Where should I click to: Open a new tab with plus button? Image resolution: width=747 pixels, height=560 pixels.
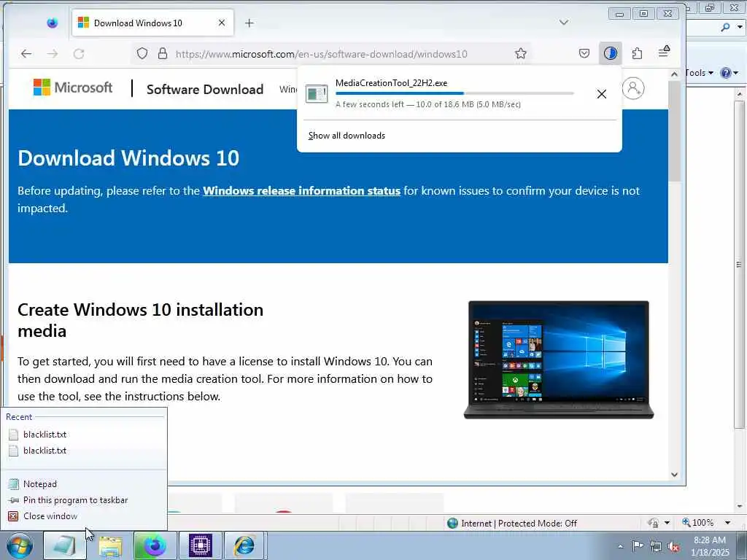(249, 23)
